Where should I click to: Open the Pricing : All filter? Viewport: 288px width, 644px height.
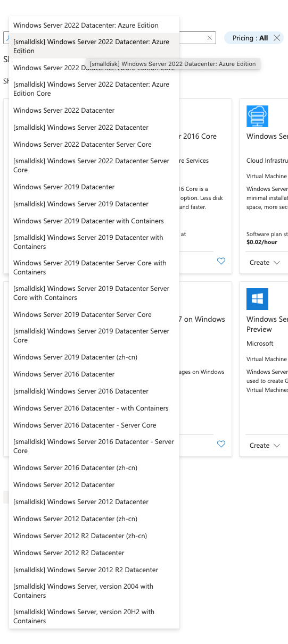[250, 38]
